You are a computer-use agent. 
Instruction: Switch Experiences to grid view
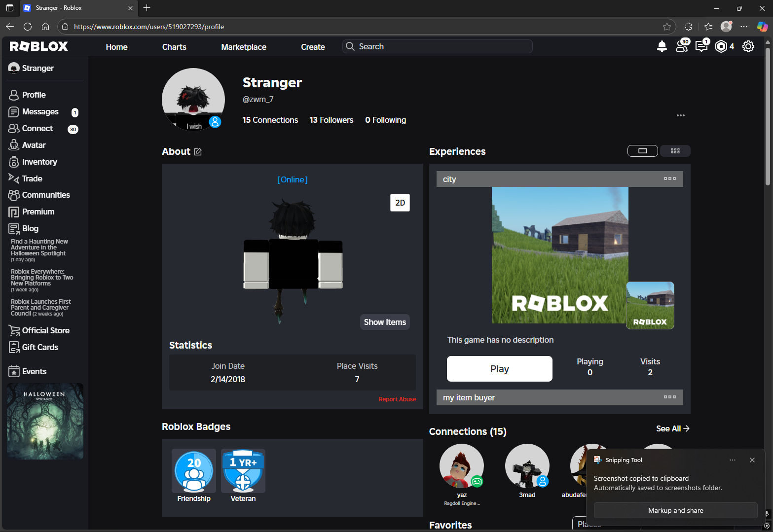pyautogui.click(x=675, y=151)
